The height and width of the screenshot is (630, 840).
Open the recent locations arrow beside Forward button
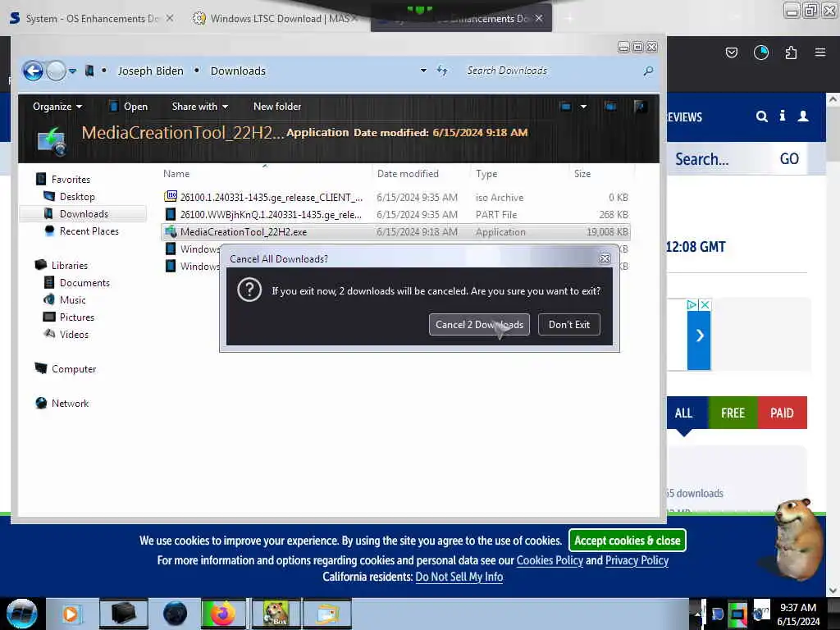72,71
